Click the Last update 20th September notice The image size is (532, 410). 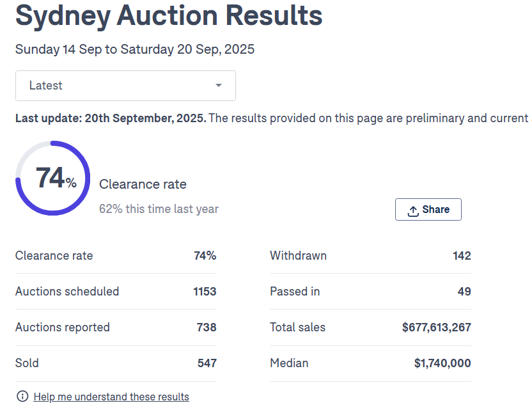(111, 118)
